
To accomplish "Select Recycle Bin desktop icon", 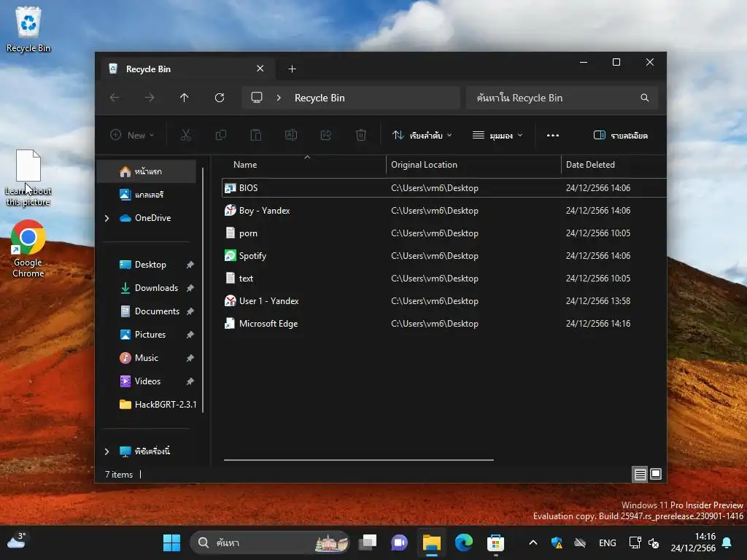I will tap(28, 29).
